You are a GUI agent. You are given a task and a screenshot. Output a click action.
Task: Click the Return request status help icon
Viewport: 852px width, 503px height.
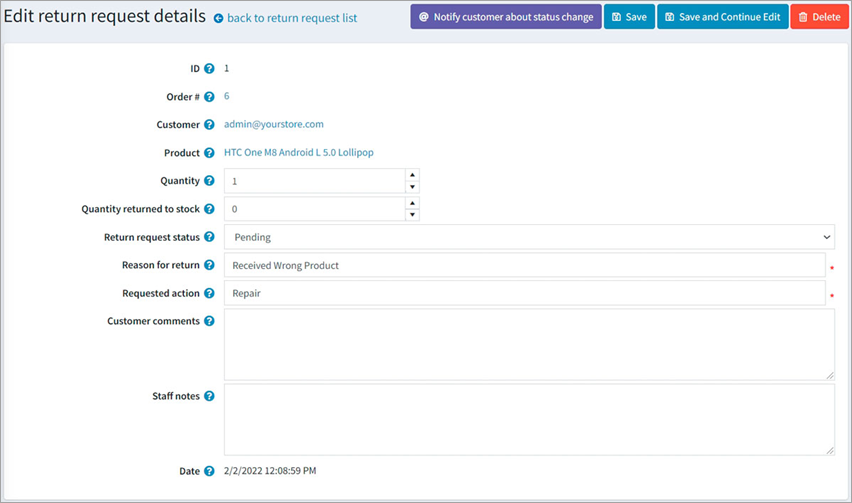pyautogui.click(x=209, y=237)
